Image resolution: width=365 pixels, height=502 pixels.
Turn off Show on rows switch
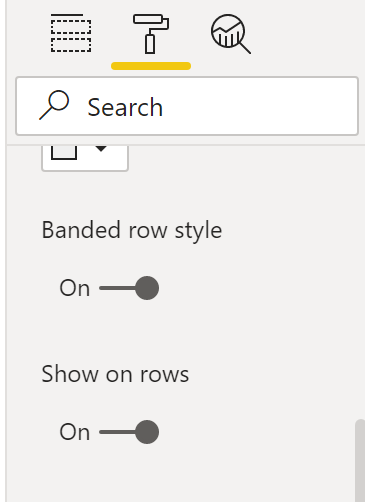click(129, 432)
